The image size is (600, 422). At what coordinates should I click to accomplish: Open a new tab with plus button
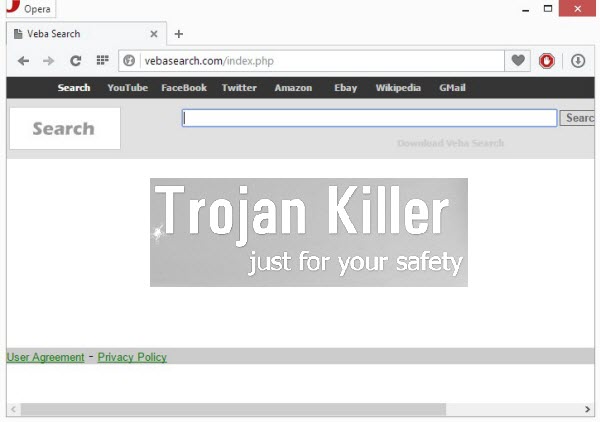click(x=179, y=34)
